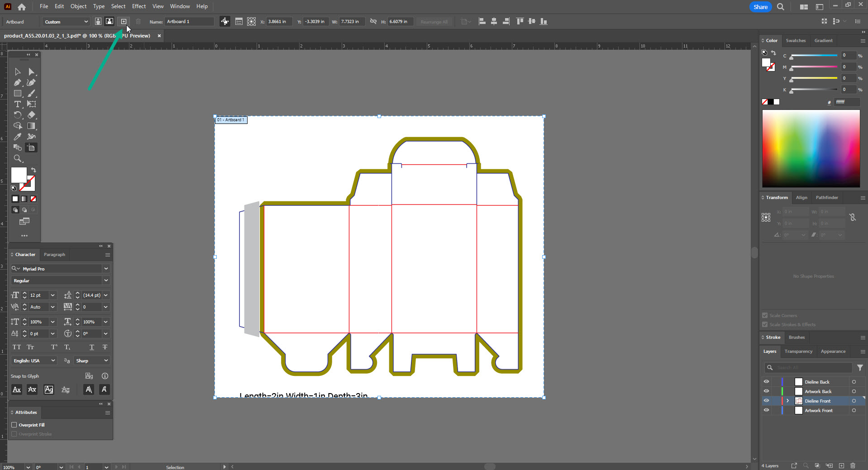Click the New Artboard button

click(124, 21)
